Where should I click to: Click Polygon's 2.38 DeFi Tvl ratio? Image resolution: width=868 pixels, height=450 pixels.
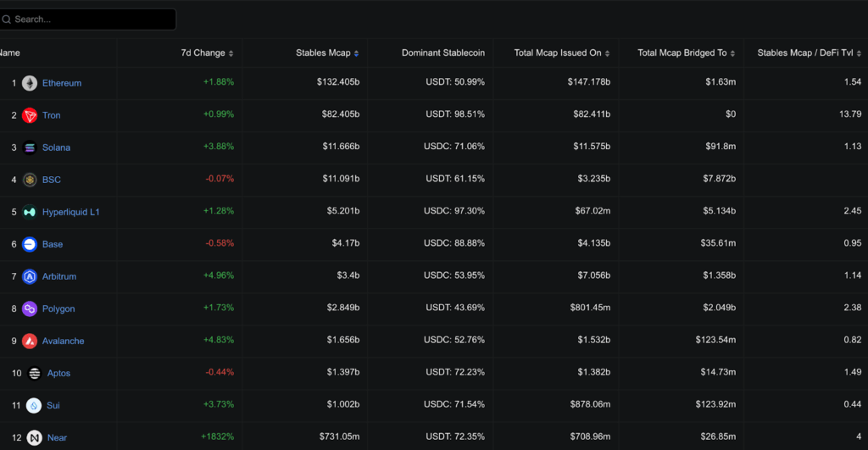(x=853, y=307)
